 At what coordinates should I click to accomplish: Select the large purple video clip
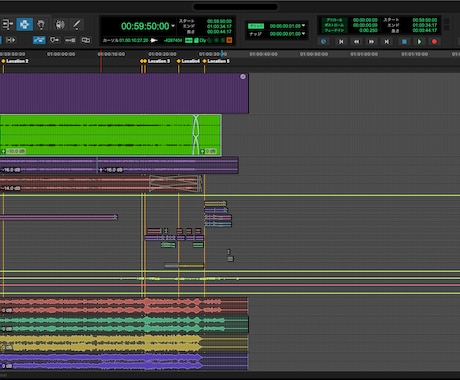pos(124,93)
